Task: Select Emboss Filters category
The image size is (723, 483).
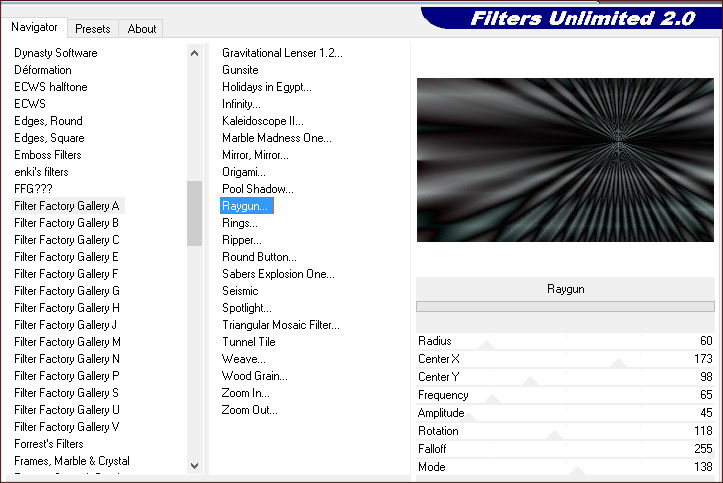Action: point(48,155)
